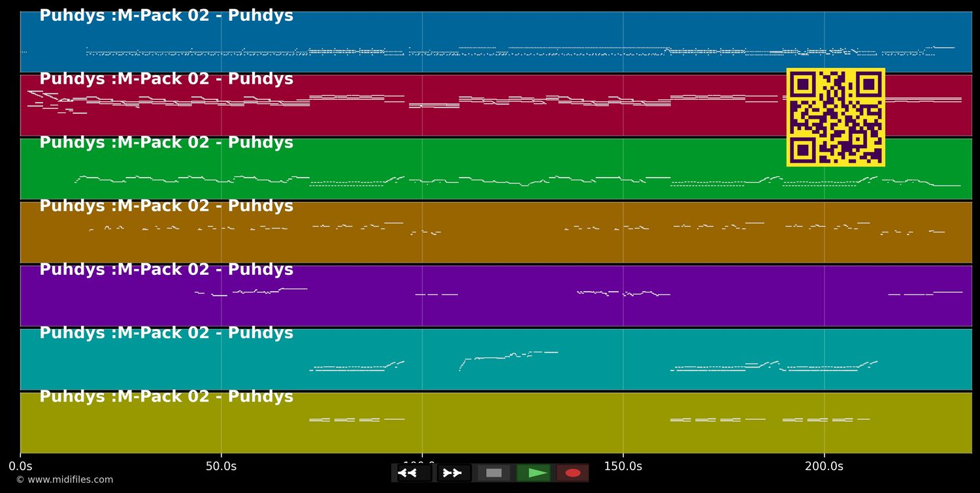Image resolution: width=980 pixels, height=493 pixels.
Task: Start playback with the green play button
Action: pos(533,473)
